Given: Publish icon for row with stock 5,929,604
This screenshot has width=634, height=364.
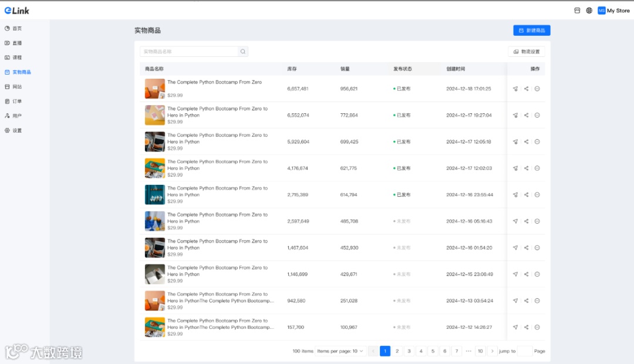Looking at the screenshot, I should [515, 141].
